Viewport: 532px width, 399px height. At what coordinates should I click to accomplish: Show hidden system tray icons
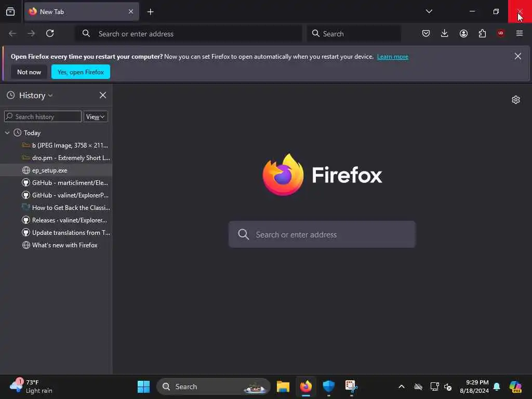[402, 387]
